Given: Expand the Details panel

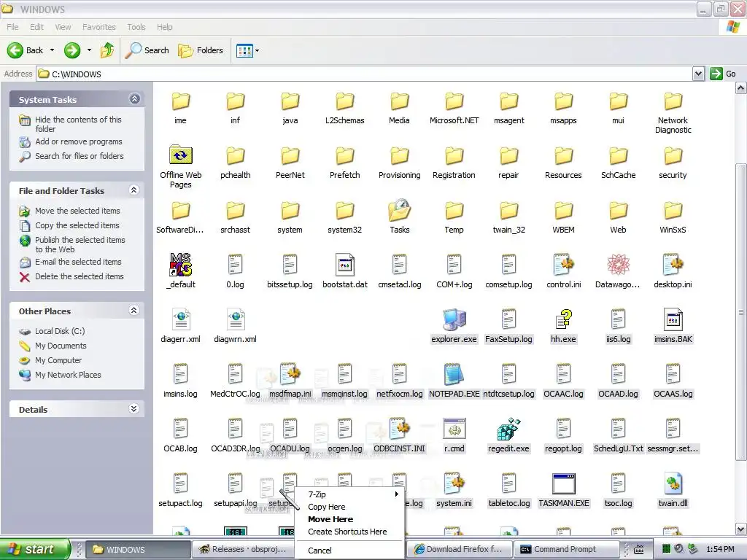Looking at the screenshot, I should [134, 408].
